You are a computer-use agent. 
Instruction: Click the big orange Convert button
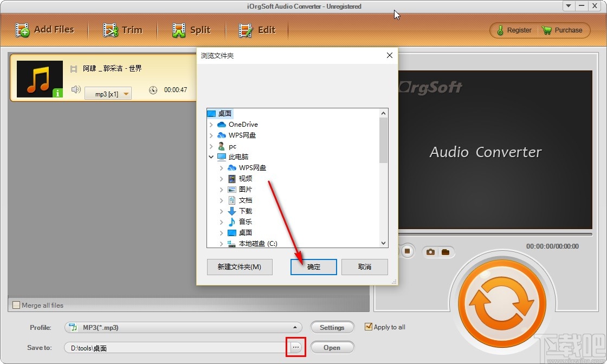502,303
